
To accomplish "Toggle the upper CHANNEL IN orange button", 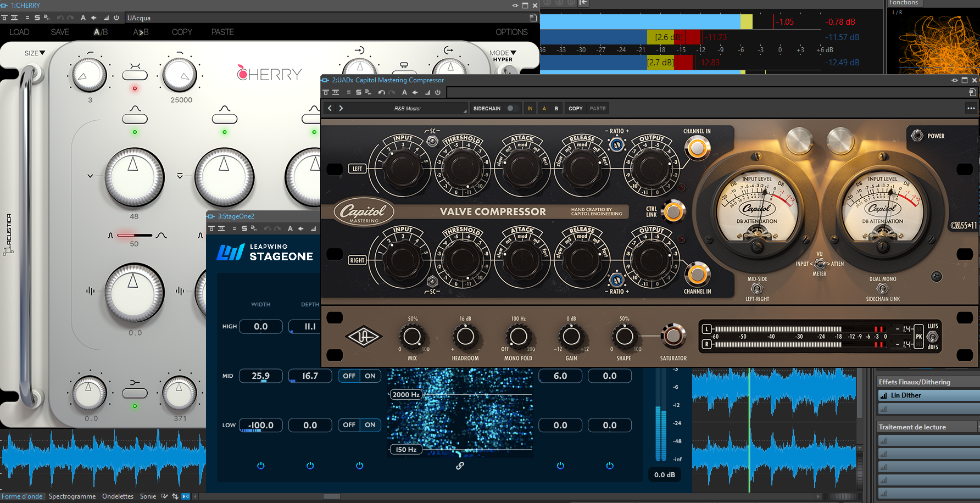I will point(697,148).
